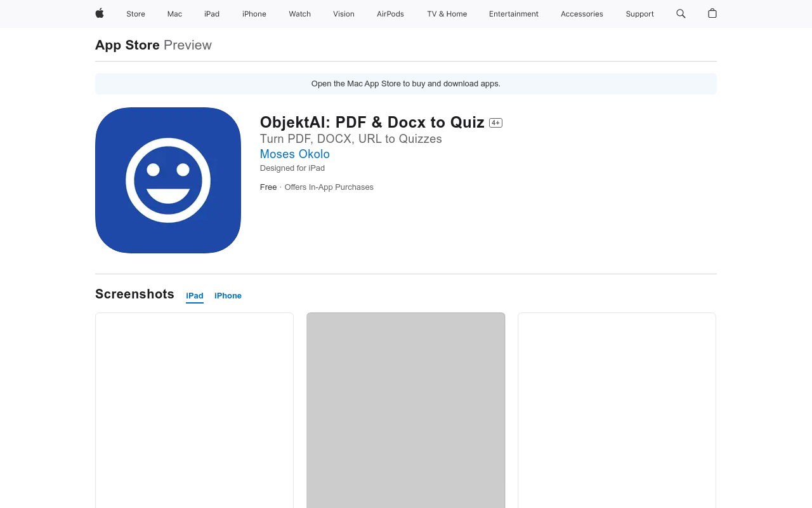Click the App Store heading link
Image resolution: width=812 pixels, height=508 pixels.
(x=128, y=45)
